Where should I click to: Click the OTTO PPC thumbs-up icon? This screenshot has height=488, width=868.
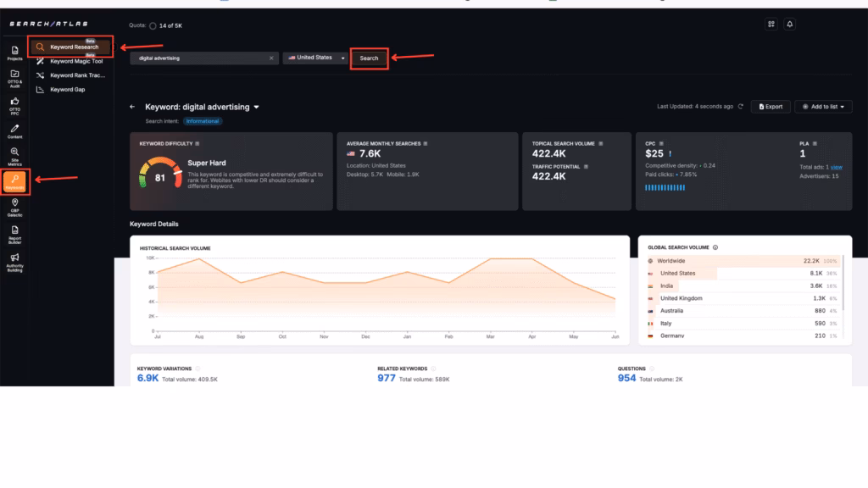coord(15,104)
